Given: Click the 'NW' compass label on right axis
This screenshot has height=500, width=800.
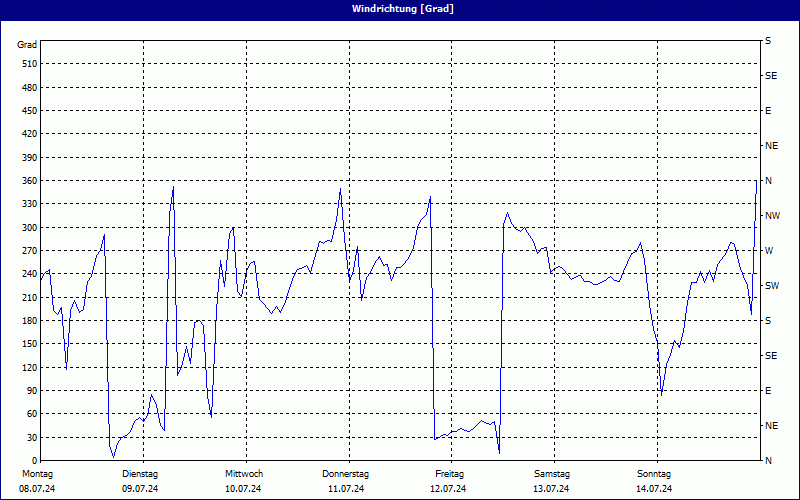Looking at the screenshot, I should (773, 216).
